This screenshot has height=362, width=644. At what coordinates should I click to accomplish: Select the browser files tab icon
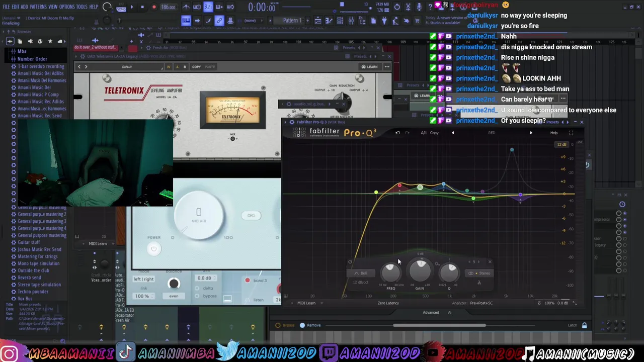19,41
